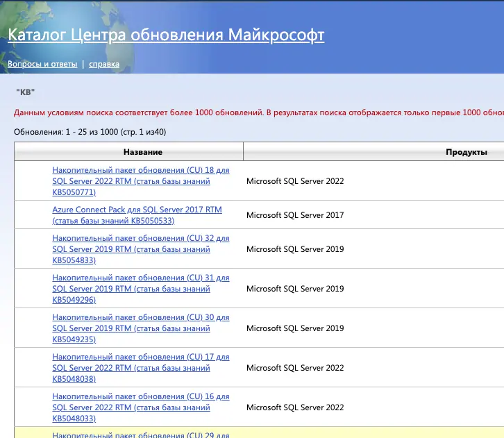Open the Вопросы и ответы link
504x438 pixels.
point(42,64)
